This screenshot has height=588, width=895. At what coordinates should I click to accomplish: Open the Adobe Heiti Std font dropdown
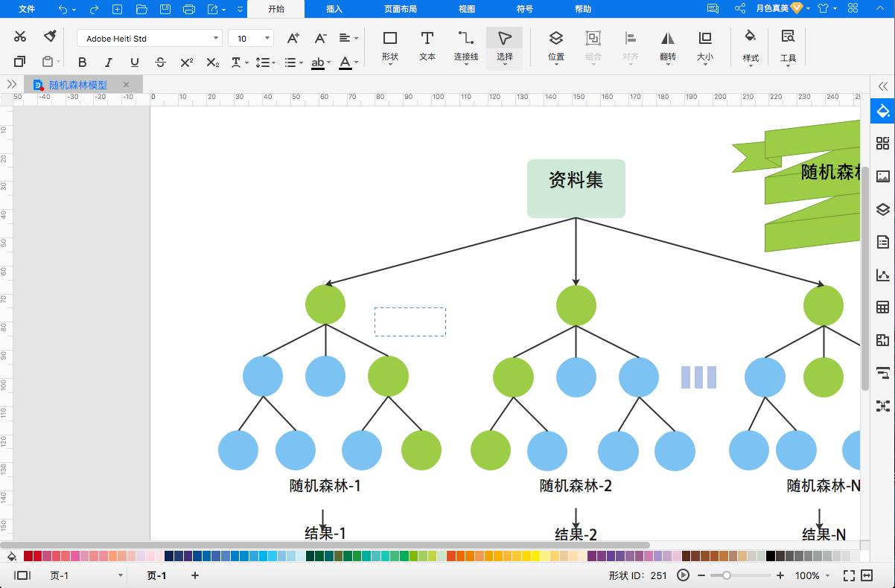(x=215, y=37)
